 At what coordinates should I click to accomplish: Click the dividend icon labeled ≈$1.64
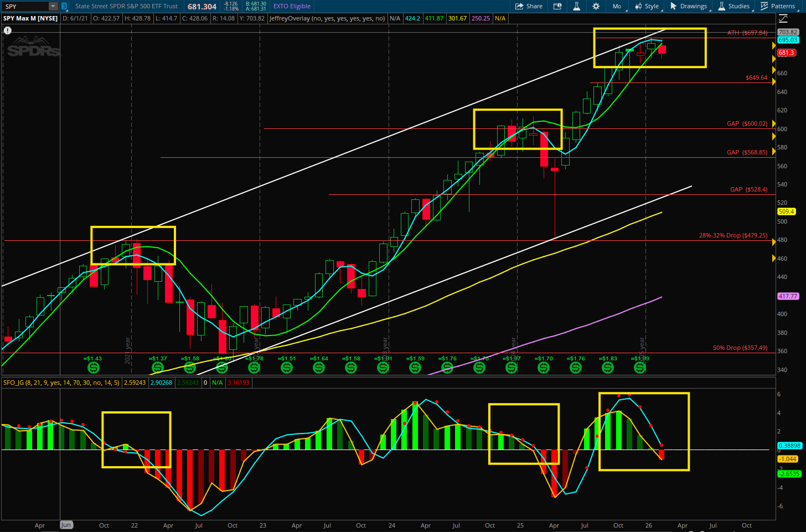point(319,367)
